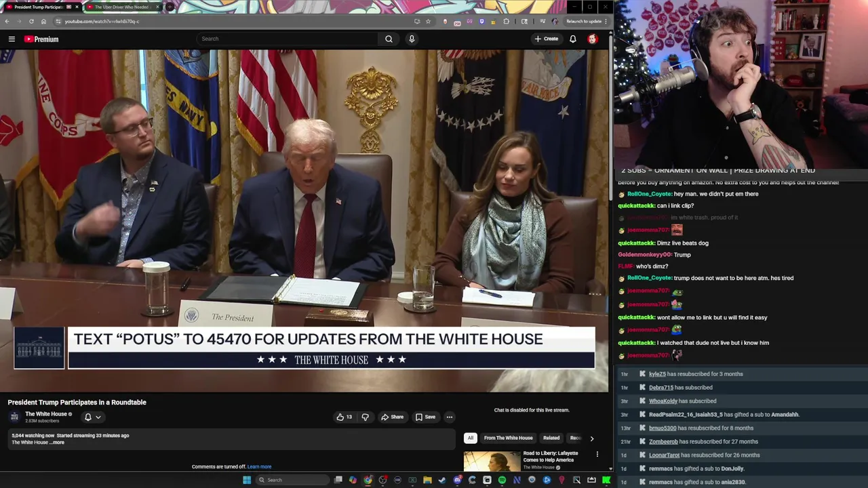Click The White House channel avatar
868x488 pixels.
click(14, 417)
